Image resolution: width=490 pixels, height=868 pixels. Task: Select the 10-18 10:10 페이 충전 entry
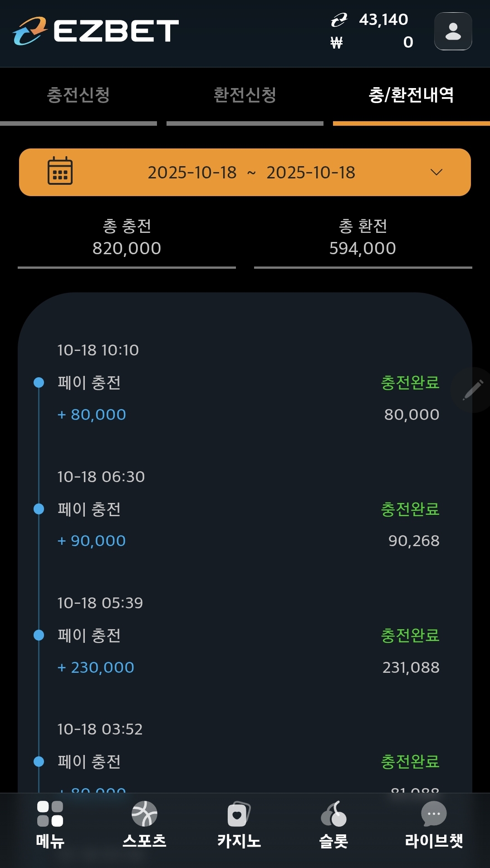tap(89, 383)
